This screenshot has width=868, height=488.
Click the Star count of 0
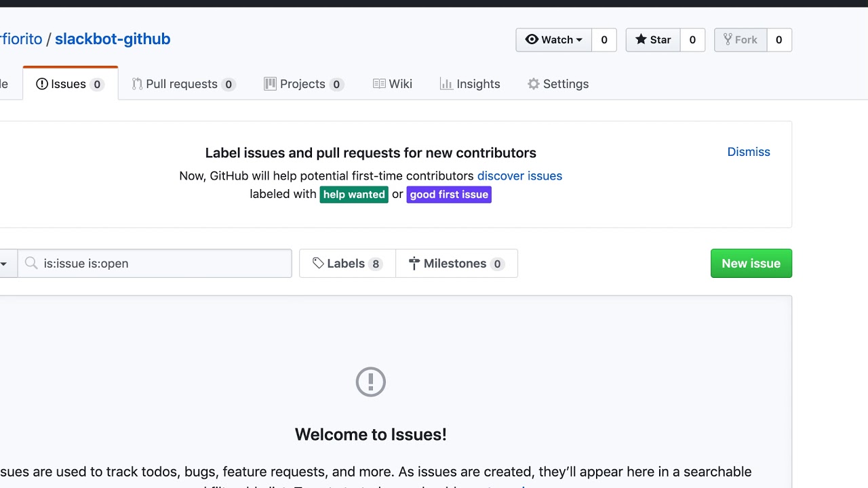click(x=692, y=40)
